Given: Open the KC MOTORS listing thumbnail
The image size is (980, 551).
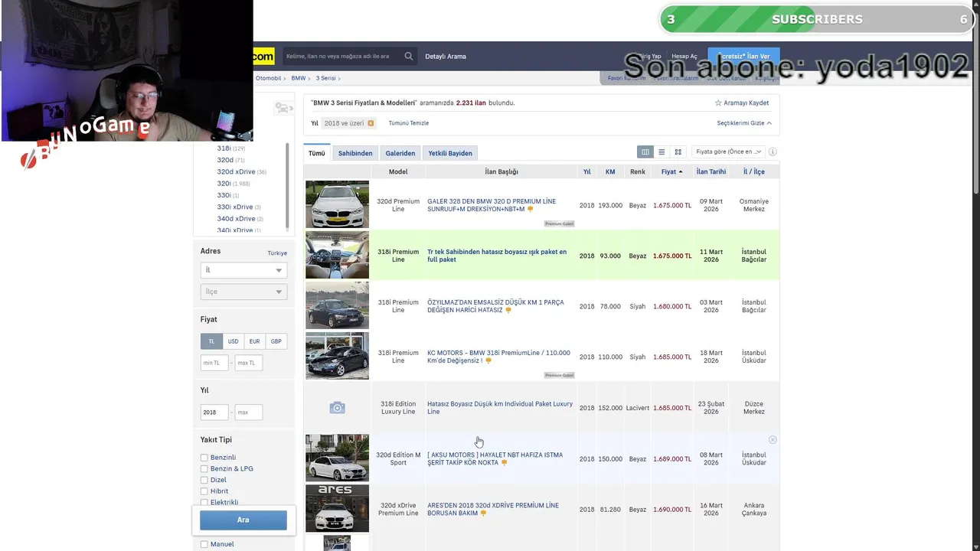Looking at the screenshot, I should coord(337,356).
